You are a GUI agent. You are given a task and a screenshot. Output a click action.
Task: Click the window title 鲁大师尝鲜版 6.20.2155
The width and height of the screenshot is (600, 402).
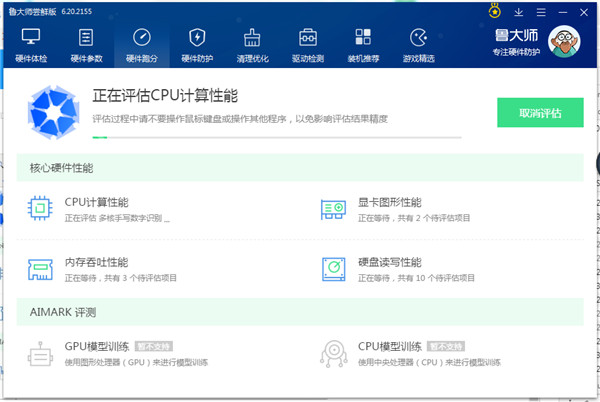(50, 11)
